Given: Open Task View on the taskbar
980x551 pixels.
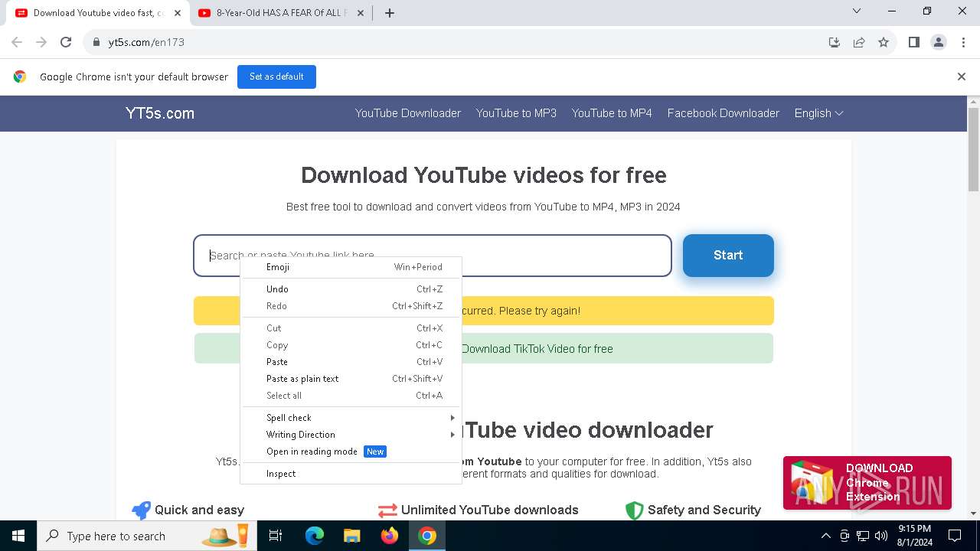Looking at the screenshot, I should click(276, 536).
